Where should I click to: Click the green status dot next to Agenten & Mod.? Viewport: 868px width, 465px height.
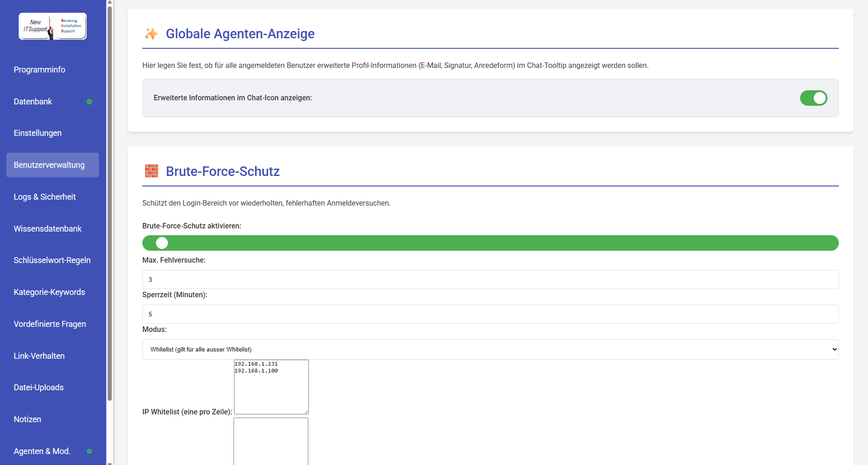pos(89,451)
